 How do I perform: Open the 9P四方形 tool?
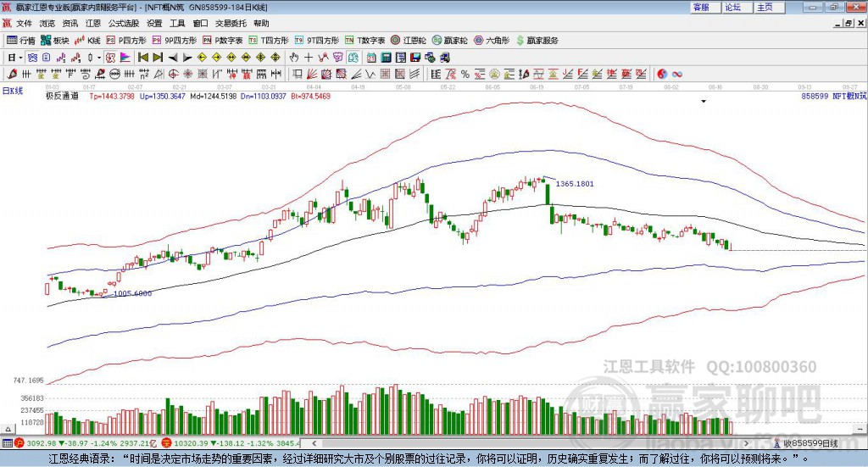(x=175, y=41)
